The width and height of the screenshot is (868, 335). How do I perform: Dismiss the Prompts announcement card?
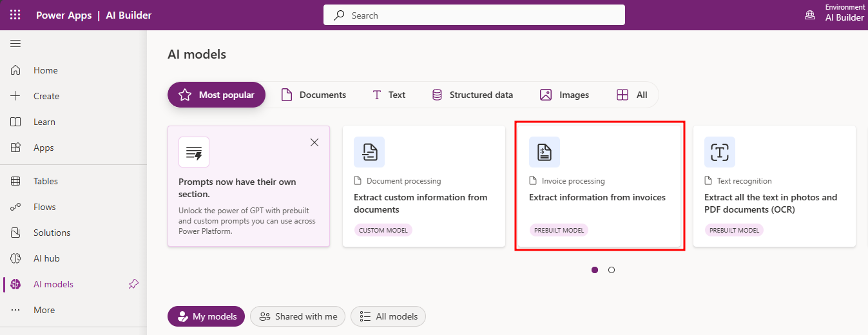(x=314, y=142)
